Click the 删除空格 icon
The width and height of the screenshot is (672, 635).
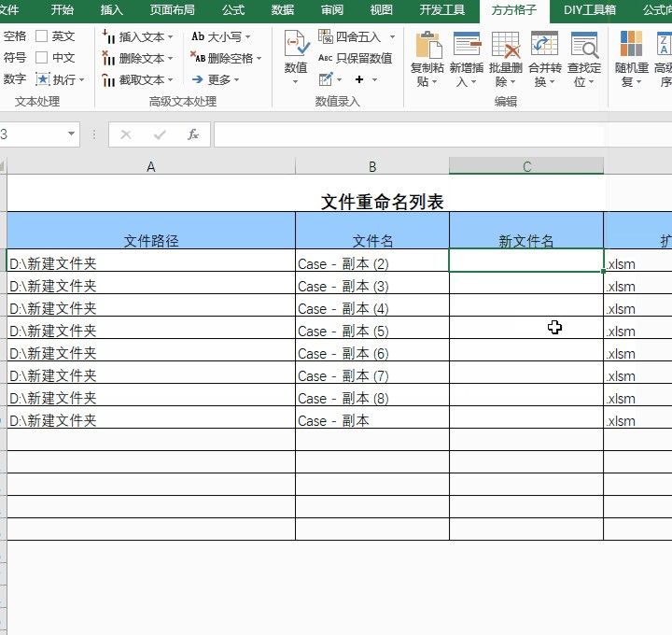pyautogui.click(x=198, y=58)
